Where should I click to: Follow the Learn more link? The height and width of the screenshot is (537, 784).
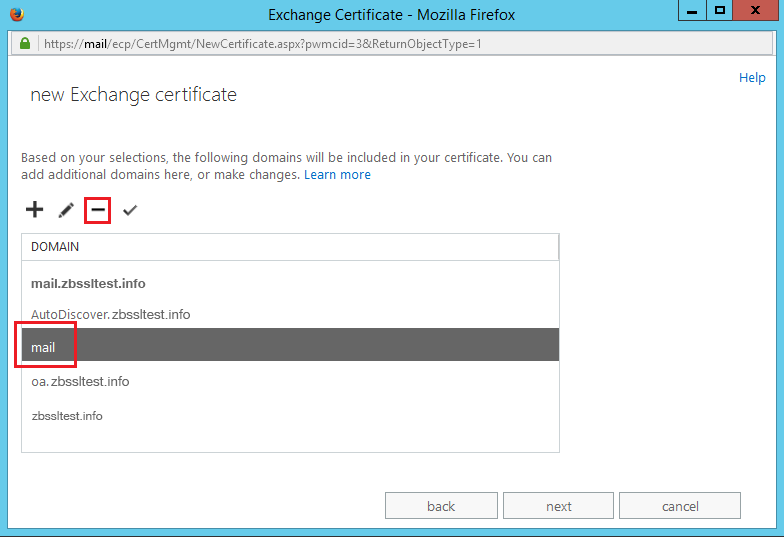(x=337, y=175)
